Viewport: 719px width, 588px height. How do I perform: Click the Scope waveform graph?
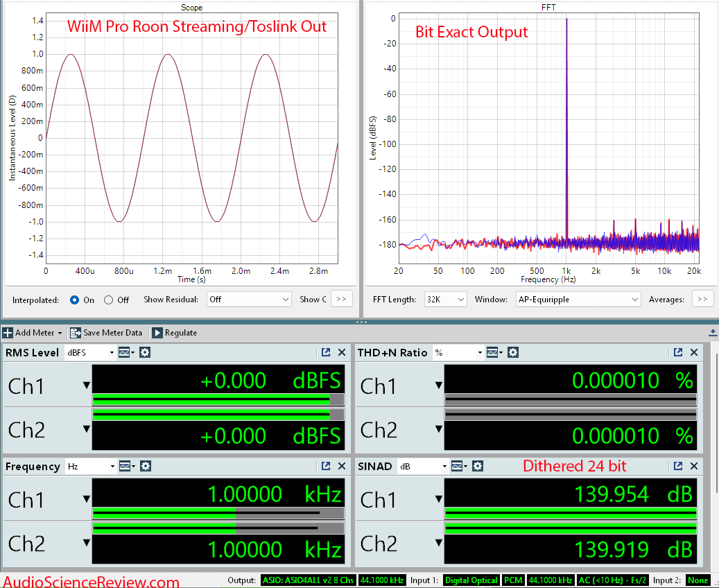[x=191, y=138]
